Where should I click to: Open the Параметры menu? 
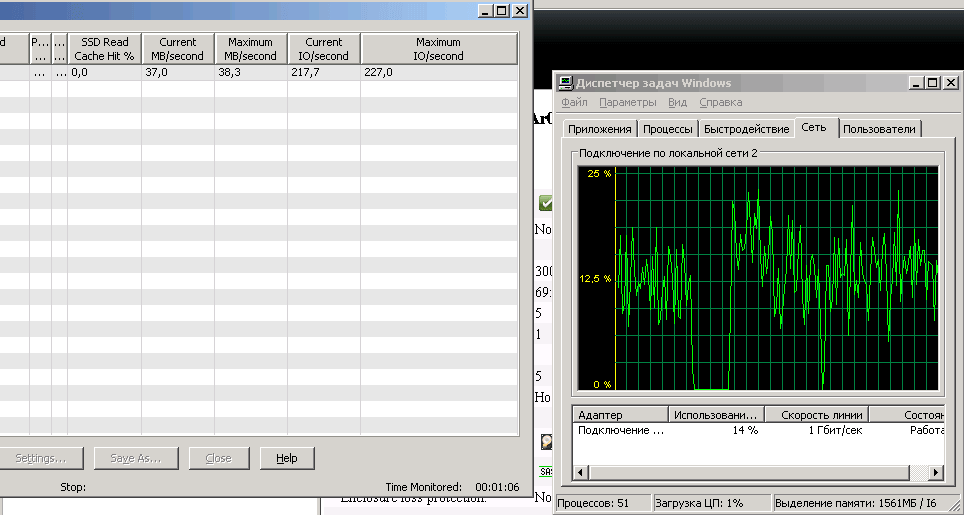pos(627,102)
